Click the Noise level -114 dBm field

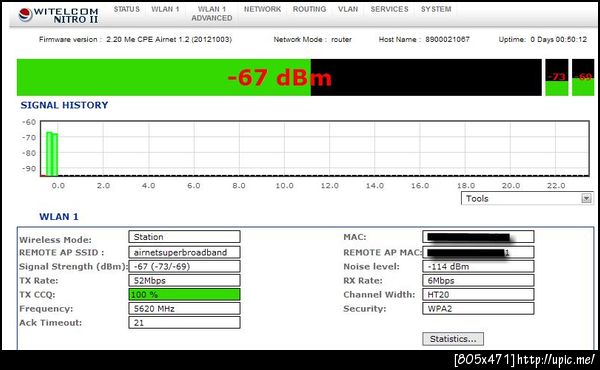point(478,266)
